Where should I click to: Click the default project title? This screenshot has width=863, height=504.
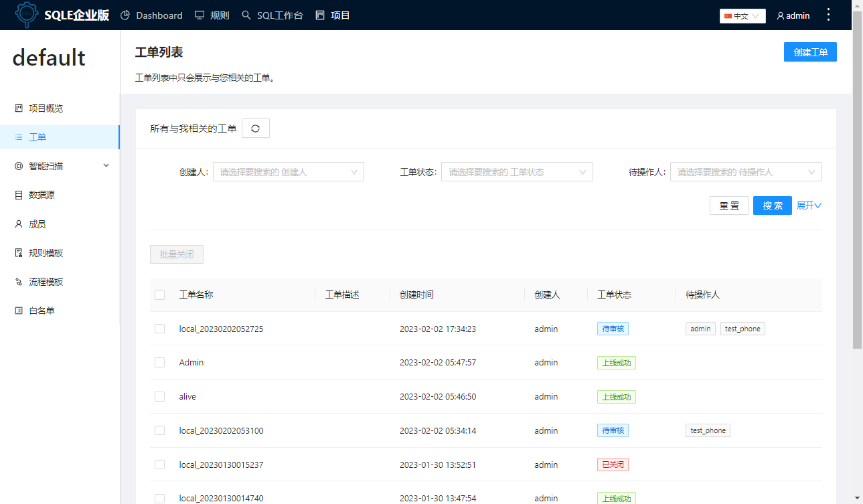49,58
